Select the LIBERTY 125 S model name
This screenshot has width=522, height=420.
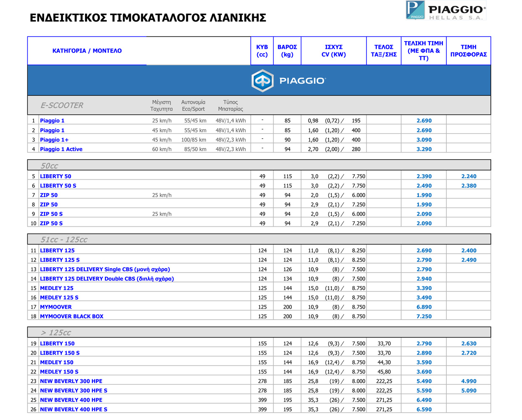tap(60, 260)
